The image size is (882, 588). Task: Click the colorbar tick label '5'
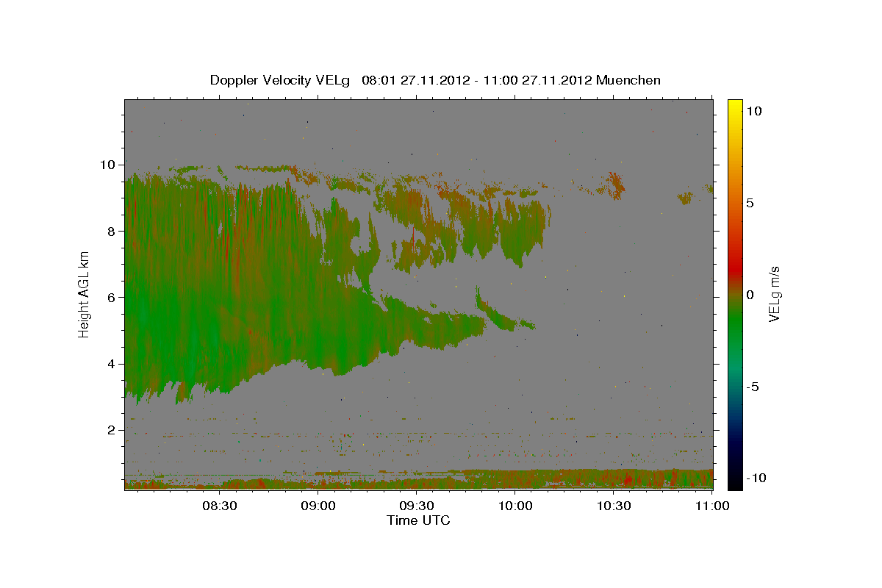pos(750,202)
